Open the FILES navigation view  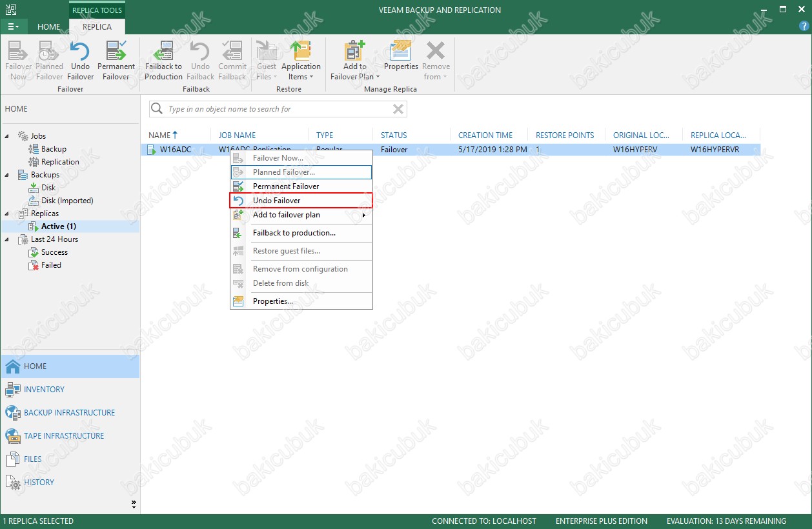[x=70, y=459]
